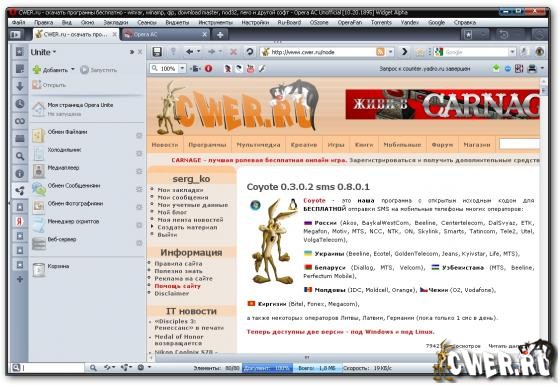Click the save page floppy disk icon

pyautogui.click(x=157, y=52)
